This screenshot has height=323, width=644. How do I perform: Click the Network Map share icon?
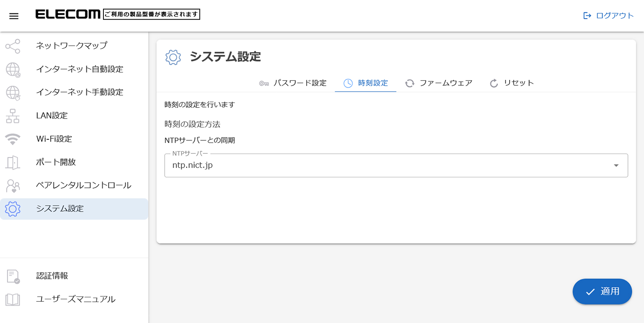(x=13, y=46)
